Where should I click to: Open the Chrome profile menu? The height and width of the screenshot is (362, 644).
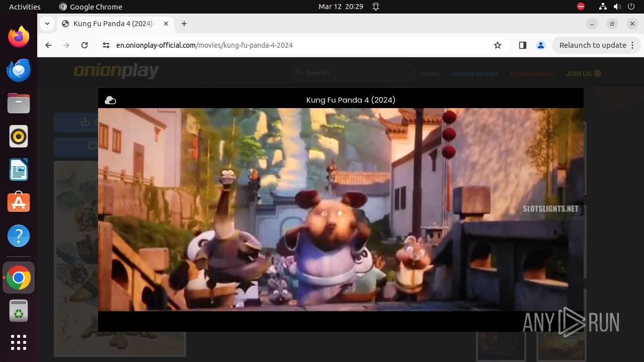[x=541, y=45]
